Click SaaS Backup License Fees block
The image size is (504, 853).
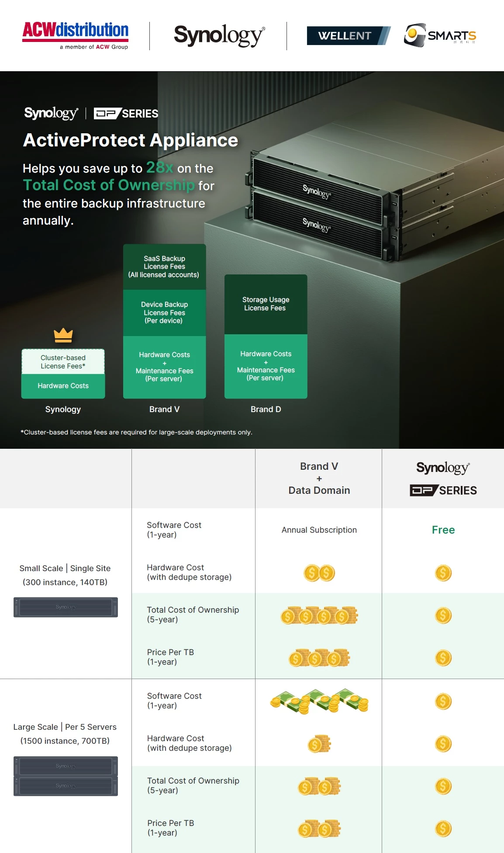coord(164,267)
